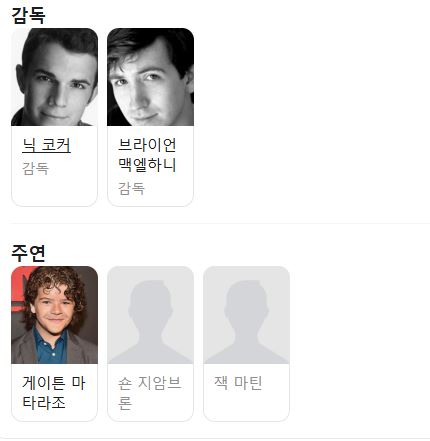Select the 감독 role label under 브라이언 맥엘하니
The height and width of the screenshot is (441, 430).
point(131,189)
